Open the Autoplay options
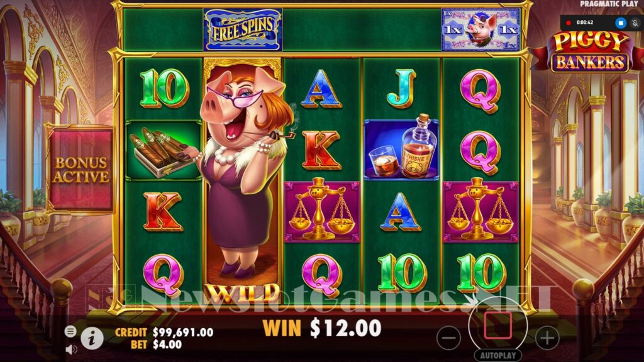The width and height of the screenshot is (644, 362). click(x=498, y=356)
